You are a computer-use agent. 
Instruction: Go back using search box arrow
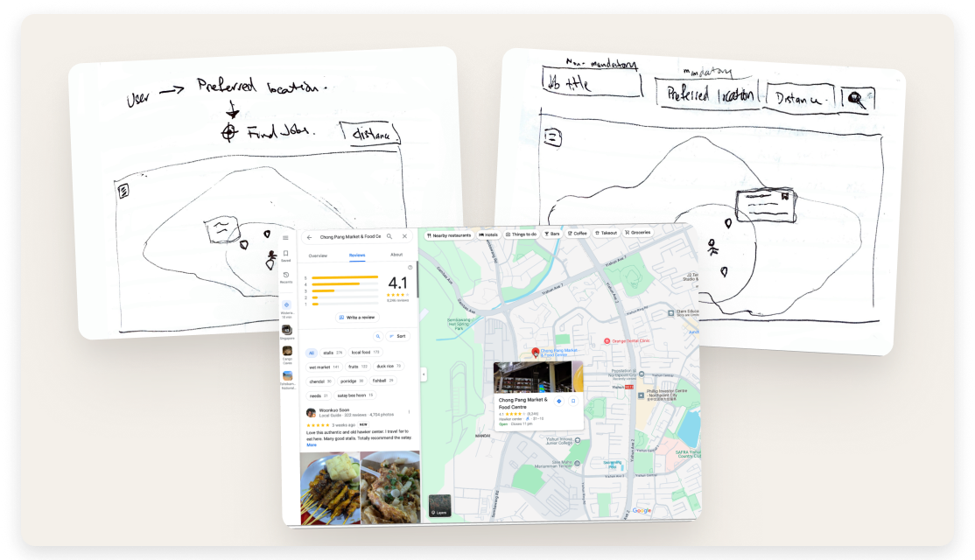(310, 237)
